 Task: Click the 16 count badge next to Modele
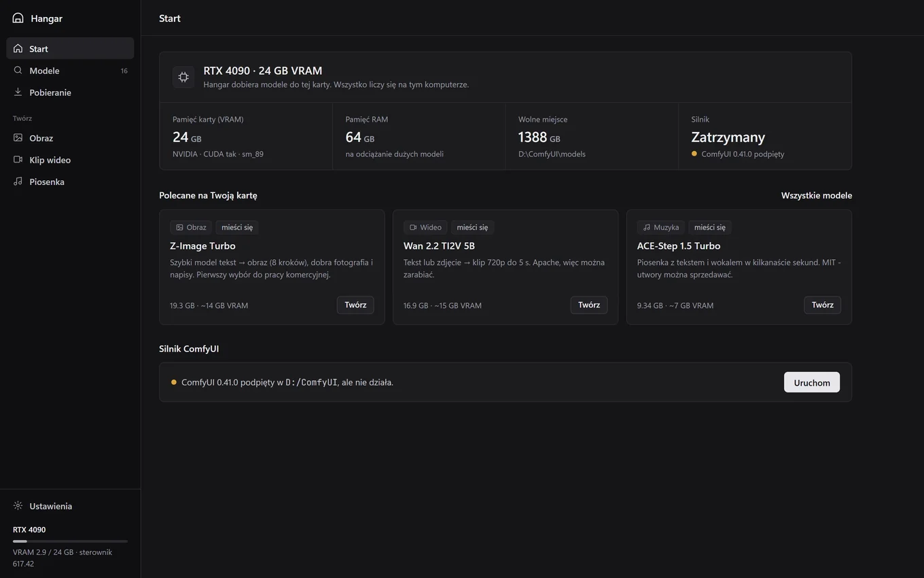tap(124, 71)
